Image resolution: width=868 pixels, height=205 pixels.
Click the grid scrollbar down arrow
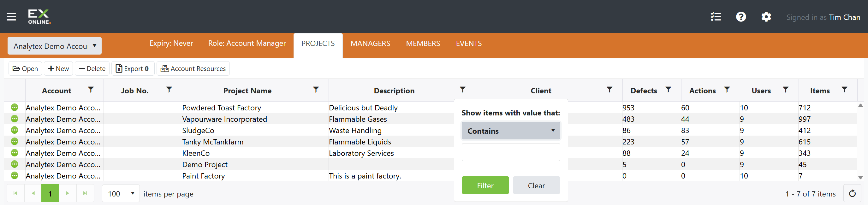pyautogui.click(x=860, y=177)
